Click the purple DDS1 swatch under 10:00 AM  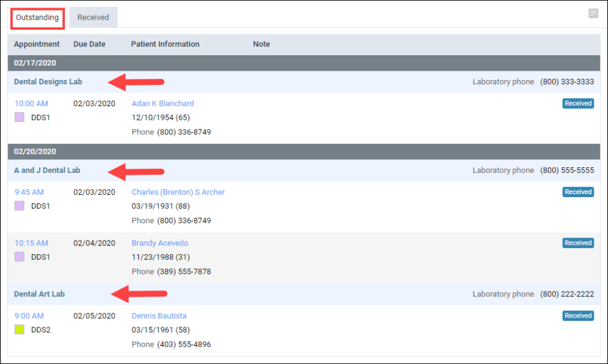point(19,118)
